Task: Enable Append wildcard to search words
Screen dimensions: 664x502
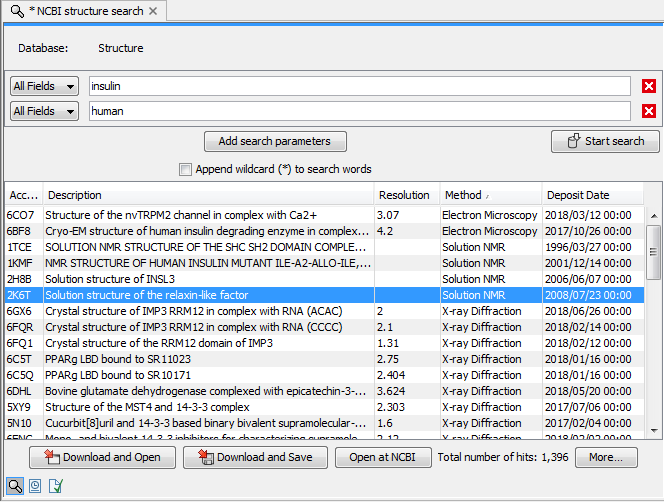Action: click(x=185, y=169)
